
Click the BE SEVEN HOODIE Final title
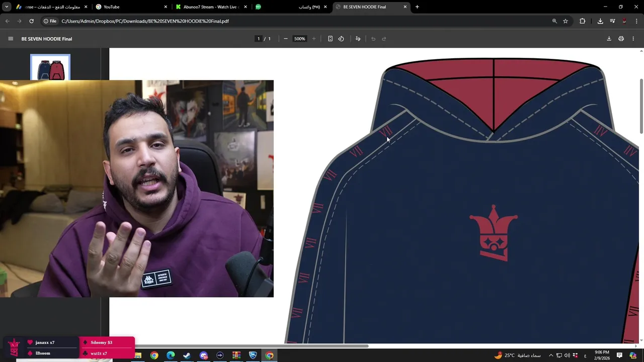[47, 39]
